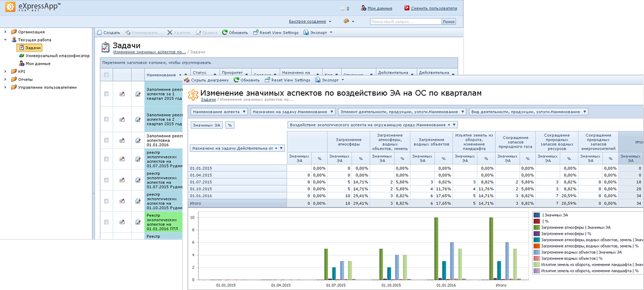The height and width of the screenshot is (290, 644).
Task: Click Reset View Settings in report window
Action: 287,80
